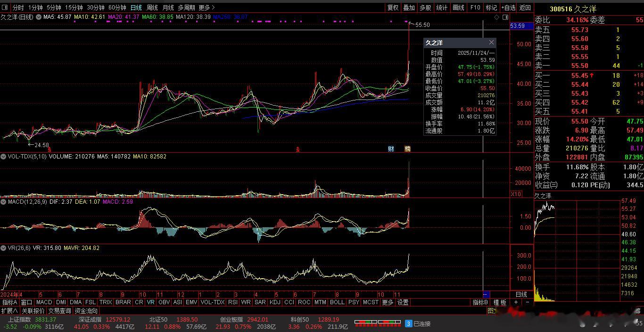This screenshot has height=332, width=644.
Task: Close the 久之洋 data popup
Action: click(491, 42)
